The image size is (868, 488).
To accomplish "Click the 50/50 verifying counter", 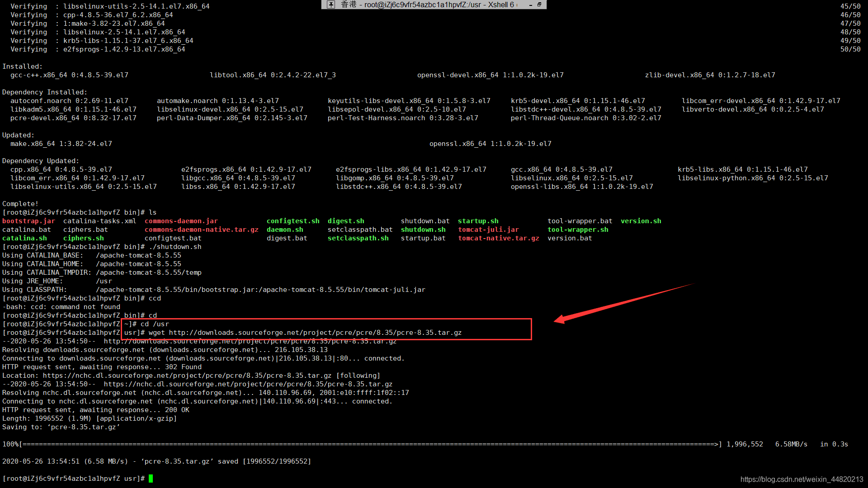I will (850, 49).
